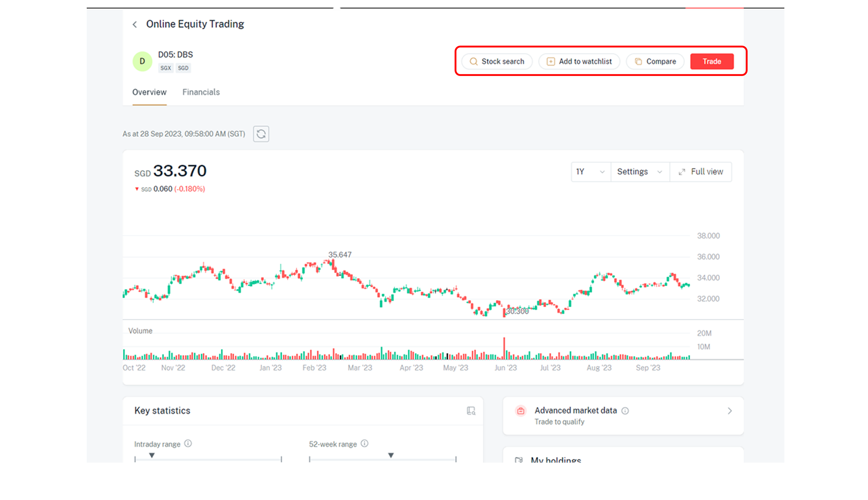
Task: Open chart in Full view
Action: pyautogui.click(x=701, y=172)
